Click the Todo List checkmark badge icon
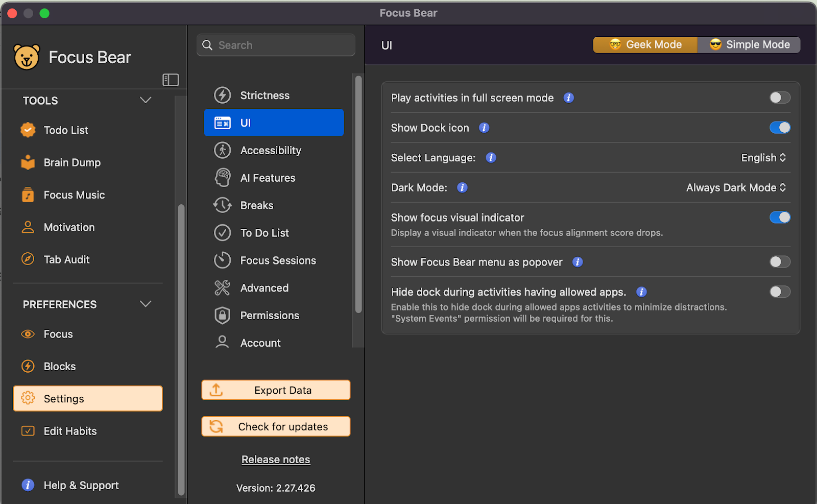This screenshot has width=817, height=504. [x=28, y=130]
